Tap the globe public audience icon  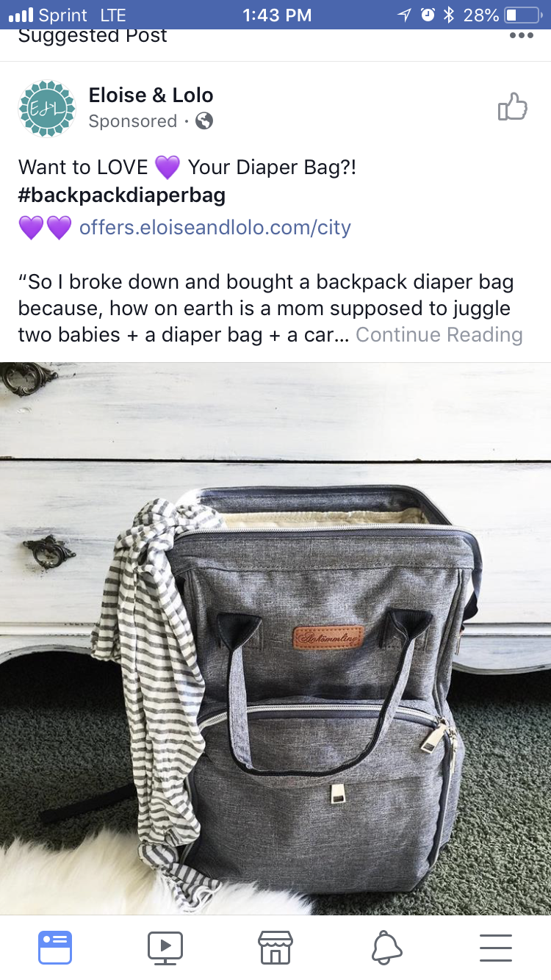click(x=204, y=121)
